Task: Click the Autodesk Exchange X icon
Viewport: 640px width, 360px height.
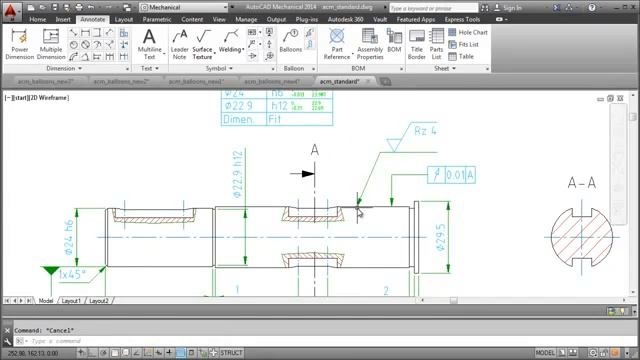Action: click(x=556, y=7)
